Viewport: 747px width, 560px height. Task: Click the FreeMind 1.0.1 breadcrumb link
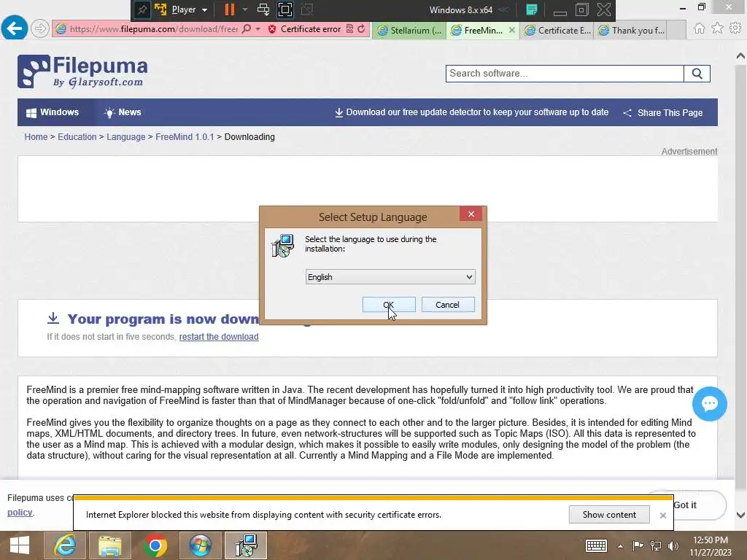(x=185, y=136)
